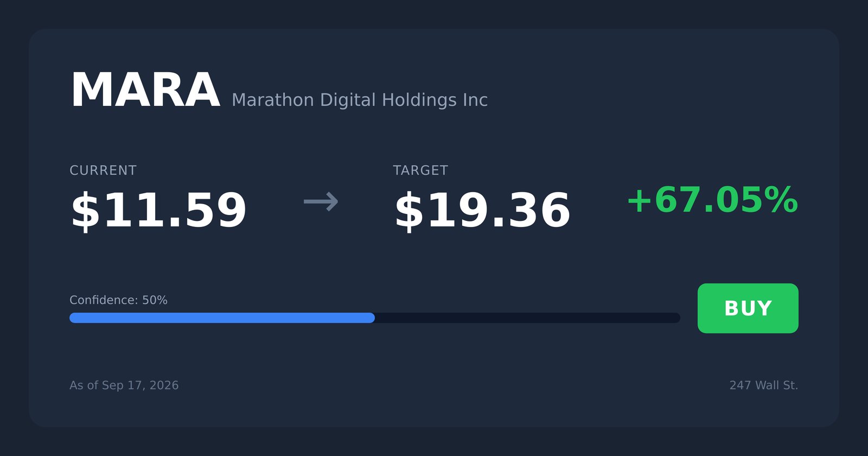The height and width of the screenshot is (456, 868).
Task: Click the As of Sep 17, 2026 date
Action: click(x=124, y=385)
